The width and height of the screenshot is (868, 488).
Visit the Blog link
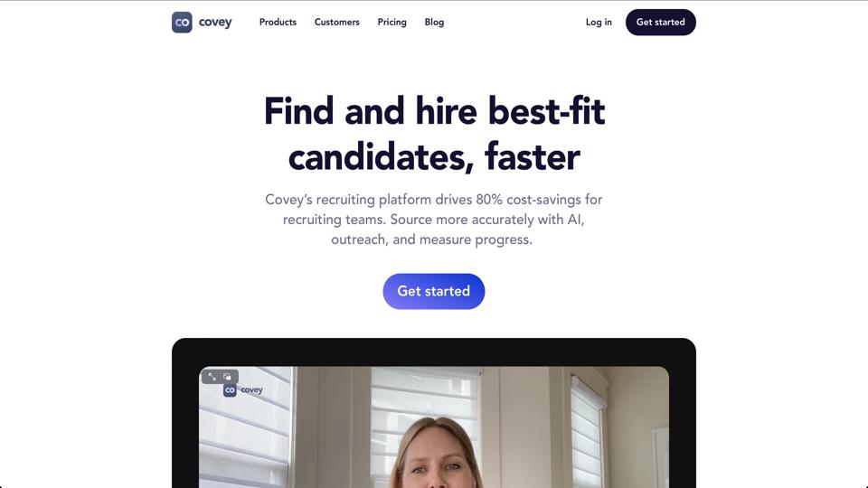pyautogui.click(x=434, y=22)
